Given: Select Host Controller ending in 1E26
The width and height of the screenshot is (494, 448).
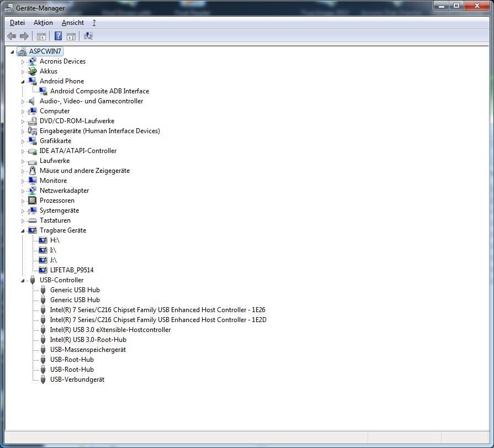Looking at the screenshot, I should pyautogui.click(x=157, y=310).
